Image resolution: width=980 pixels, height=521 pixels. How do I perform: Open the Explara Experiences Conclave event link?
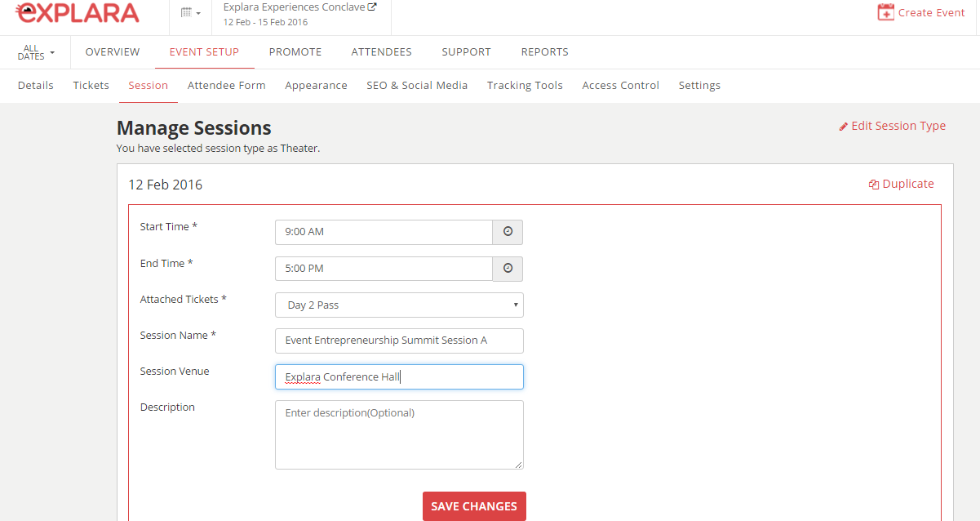point(295,7)
